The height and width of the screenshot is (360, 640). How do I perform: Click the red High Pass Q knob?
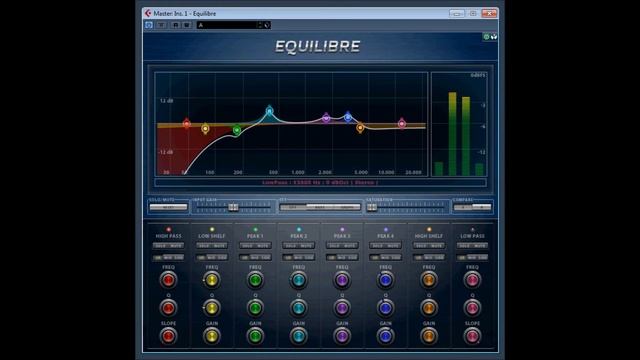click(x=168, y=308)
